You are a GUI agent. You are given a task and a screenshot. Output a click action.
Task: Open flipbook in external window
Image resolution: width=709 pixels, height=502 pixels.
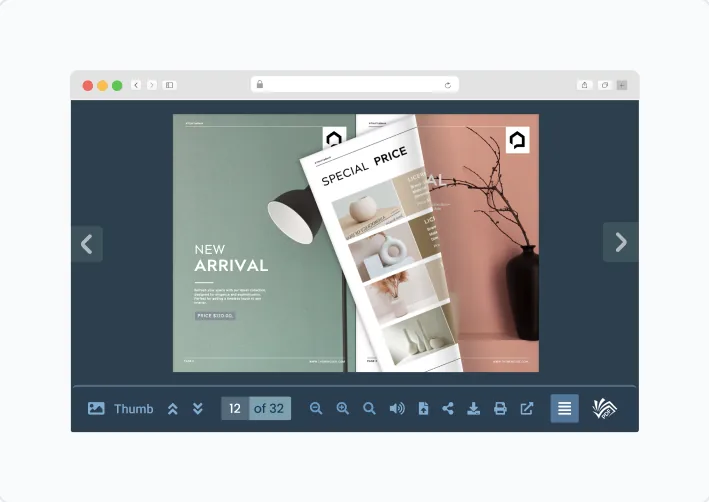[x=527, y=408]
